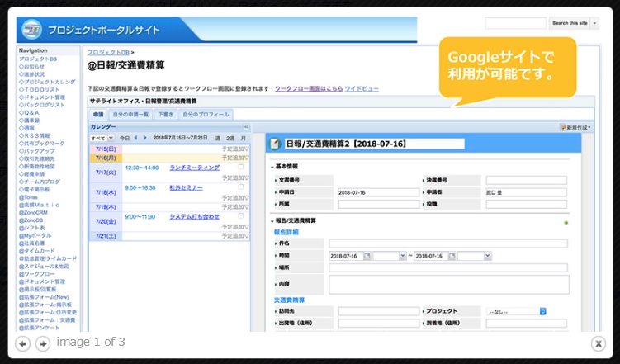Click the report title input field
This screenshot has height=364, width=620.
point(375,144)
